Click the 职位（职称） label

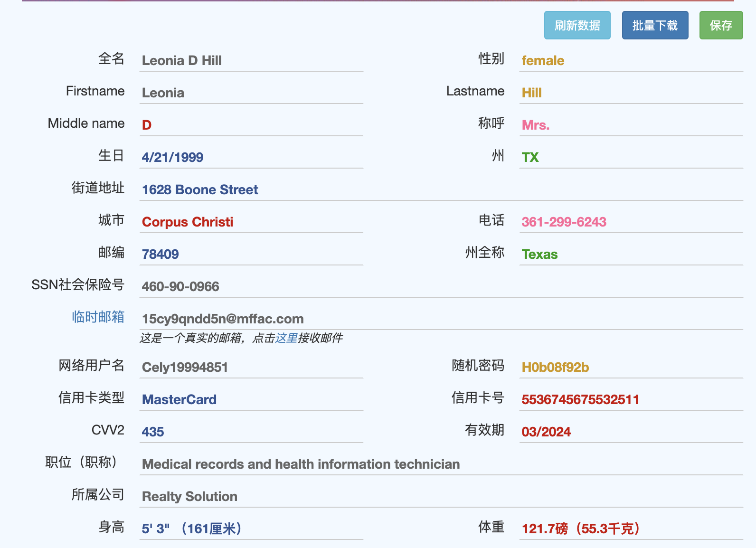point(81,462)
